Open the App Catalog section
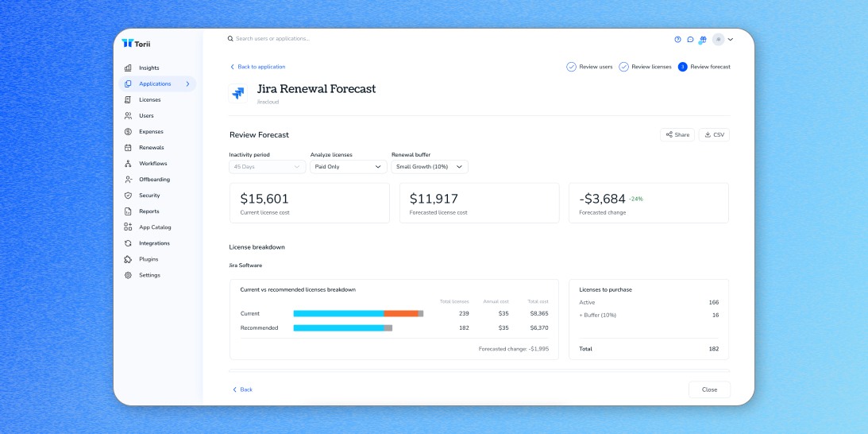This screenshot has height=434, width=868. 154,227
